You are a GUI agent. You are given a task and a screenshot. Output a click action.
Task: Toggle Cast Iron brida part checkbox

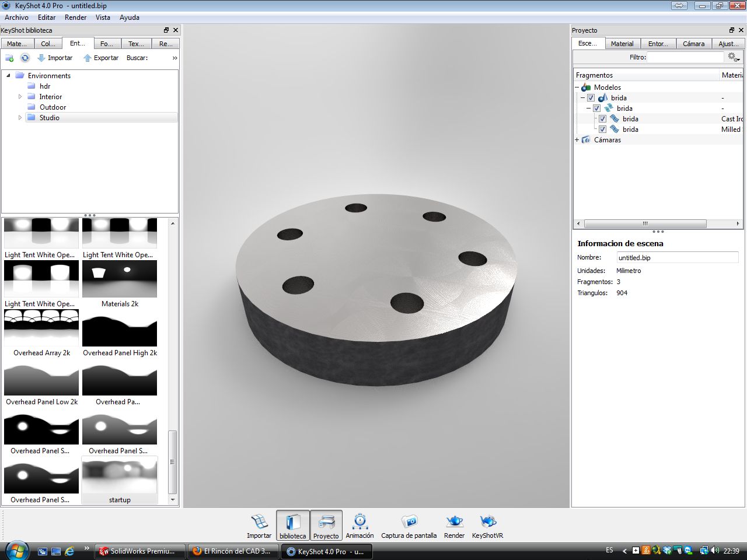click(602, 119)
